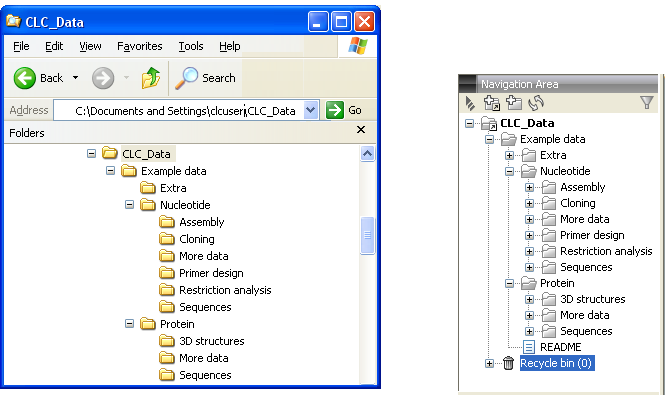The height and width of the screenshot is (400, 668).
Task: Click the Recycle bin trash icon
Action: (x=508, y=363)
